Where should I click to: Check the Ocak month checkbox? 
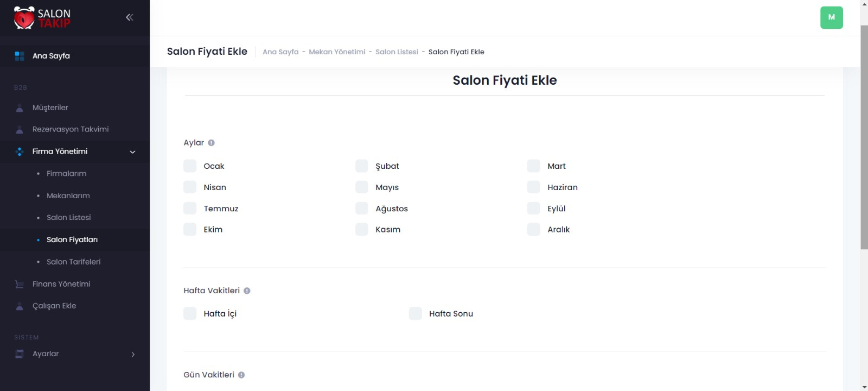click(x=190, y=166)
